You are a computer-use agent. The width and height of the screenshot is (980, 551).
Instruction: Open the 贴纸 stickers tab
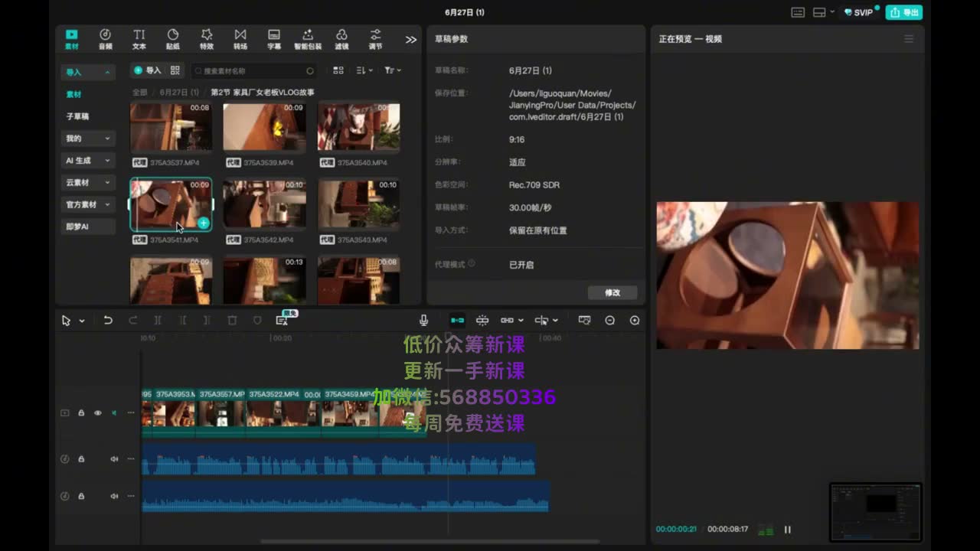click(x=173, y=39)
